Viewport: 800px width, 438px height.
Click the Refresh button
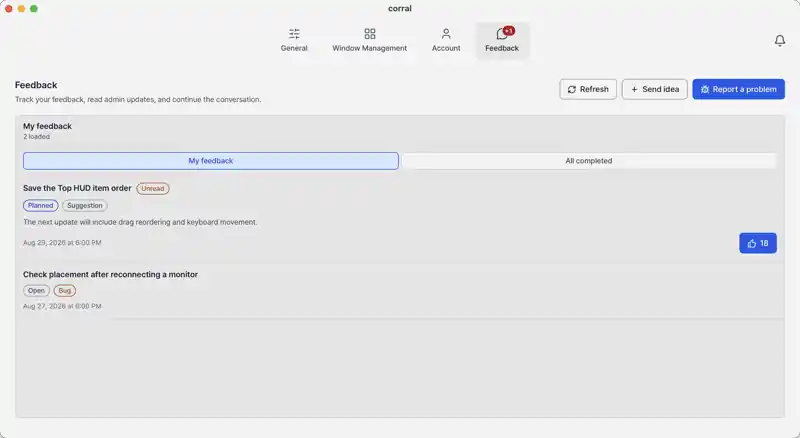click(588, 89)
